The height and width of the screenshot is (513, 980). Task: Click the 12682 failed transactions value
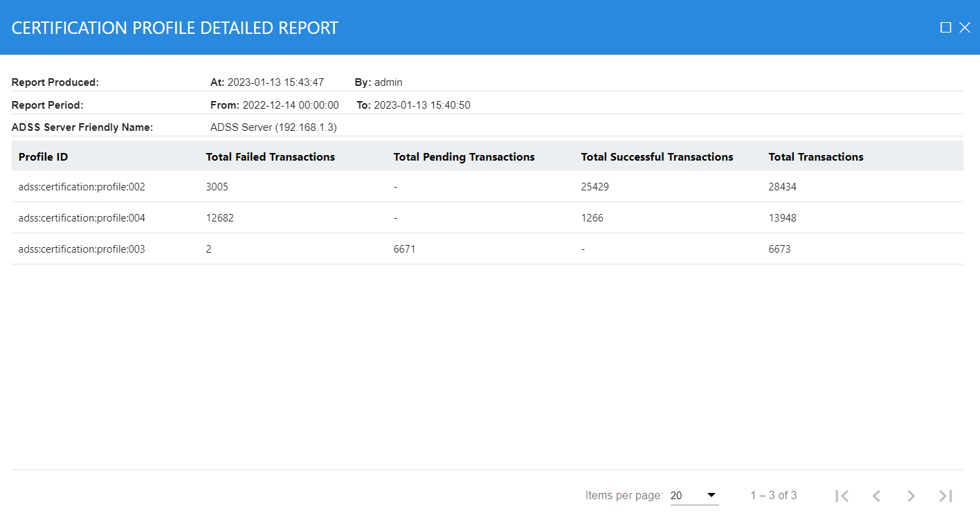[219, 218]
